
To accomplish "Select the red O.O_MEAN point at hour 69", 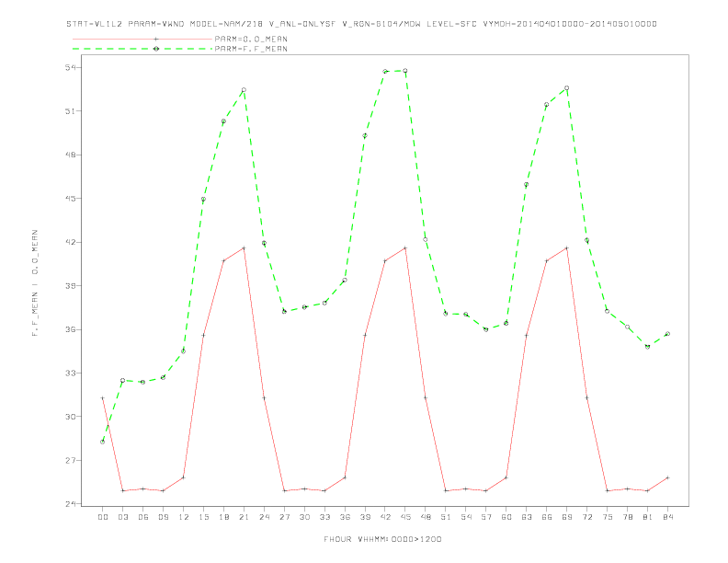I will (x=567, y=248).
